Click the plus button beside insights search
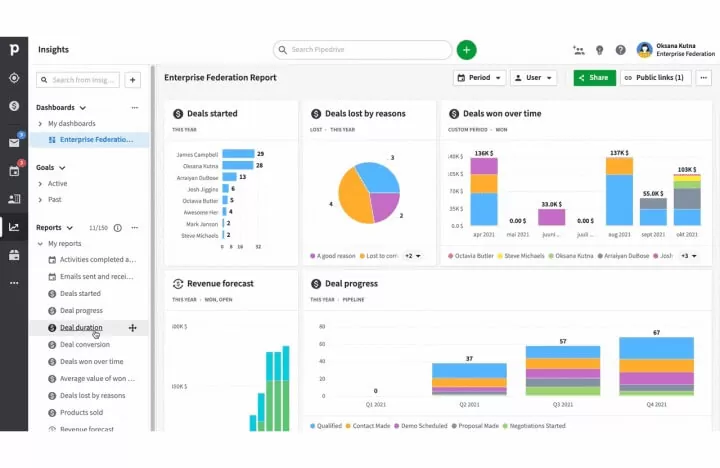The image size is (720, 468). [133, 80]
